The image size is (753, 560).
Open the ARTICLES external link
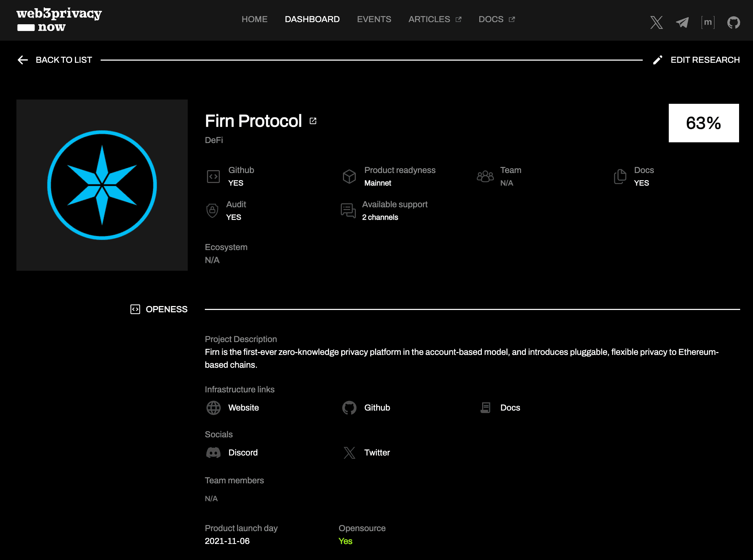[435, 19]
